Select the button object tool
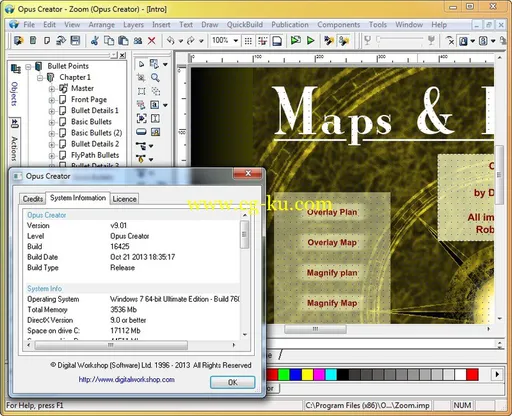This screenshot has width=512, height=416. pyautogui.click(x=141, y=132)
